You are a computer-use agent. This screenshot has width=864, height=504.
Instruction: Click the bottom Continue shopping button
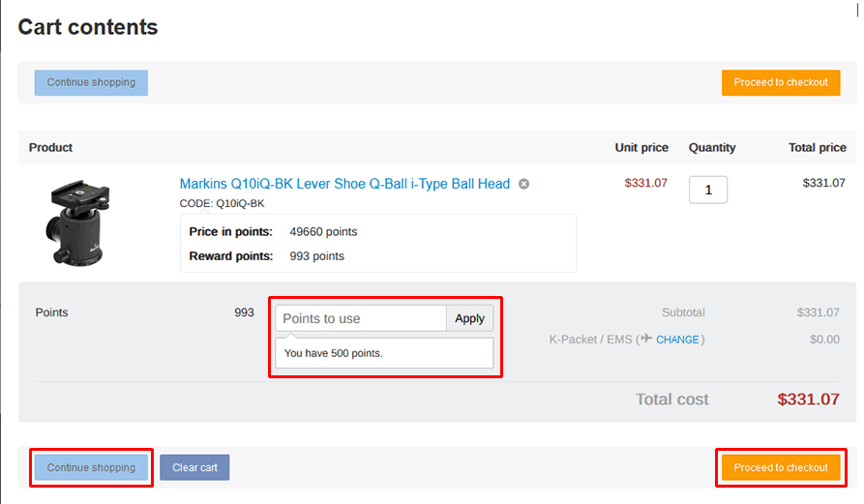coord(91,468)
